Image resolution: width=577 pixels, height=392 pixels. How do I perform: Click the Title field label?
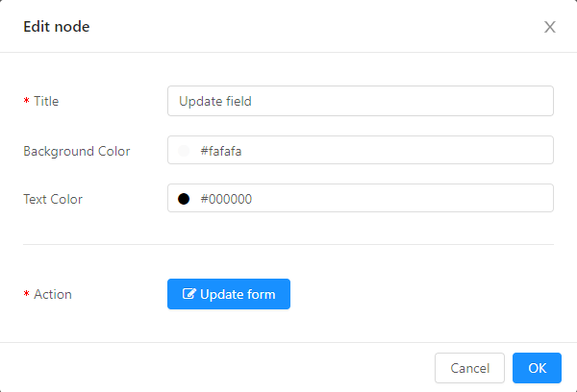point(46,101)
